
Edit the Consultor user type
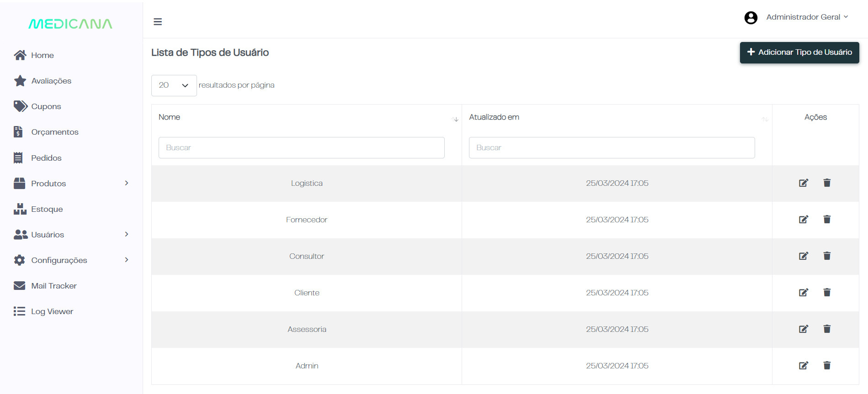(x=803, y=256)
